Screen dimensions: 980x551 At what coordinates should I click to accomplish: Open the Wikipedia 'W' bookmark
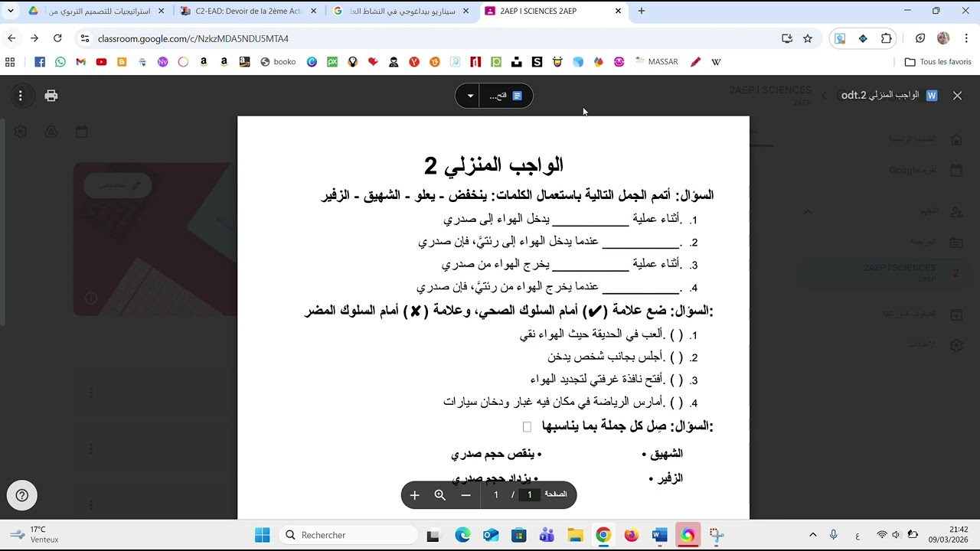(716, 62)
